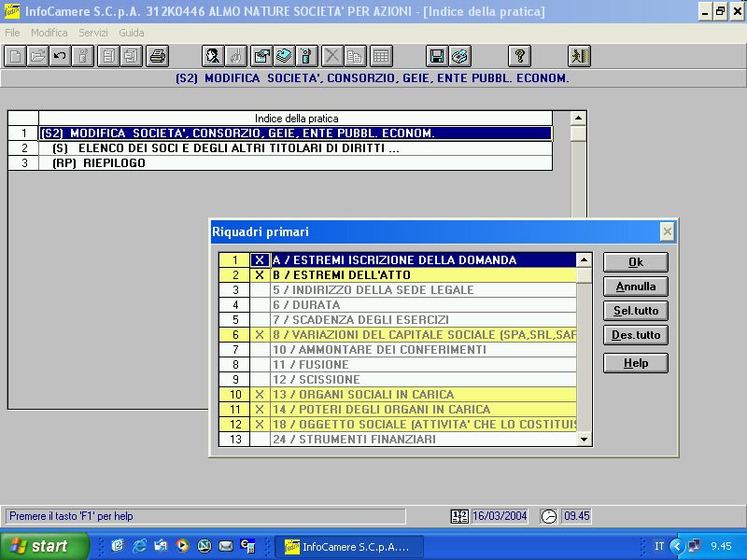Click the floppy disk save icon

[x=436, y=57]
